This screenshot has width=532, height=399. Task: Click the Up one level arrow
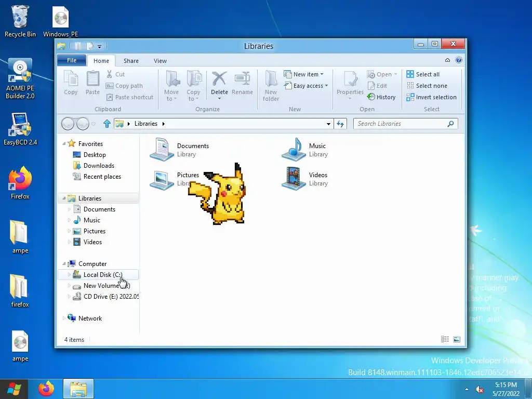tap(107, 124)
